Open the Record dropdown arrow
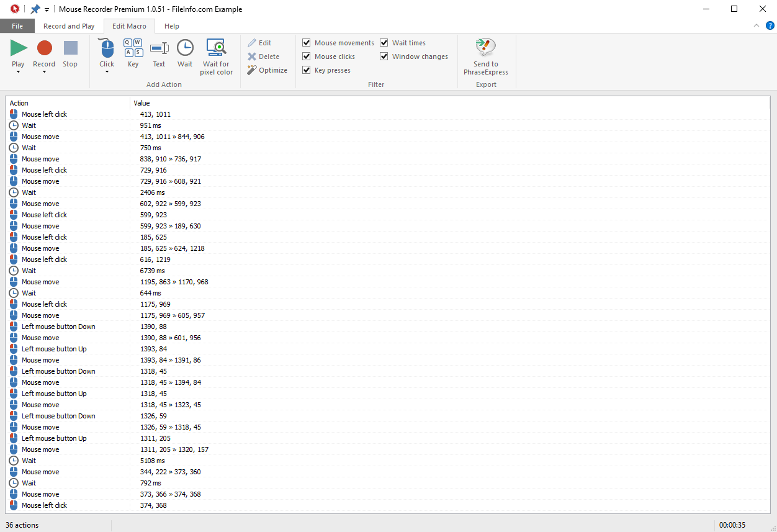 [44, 71]
